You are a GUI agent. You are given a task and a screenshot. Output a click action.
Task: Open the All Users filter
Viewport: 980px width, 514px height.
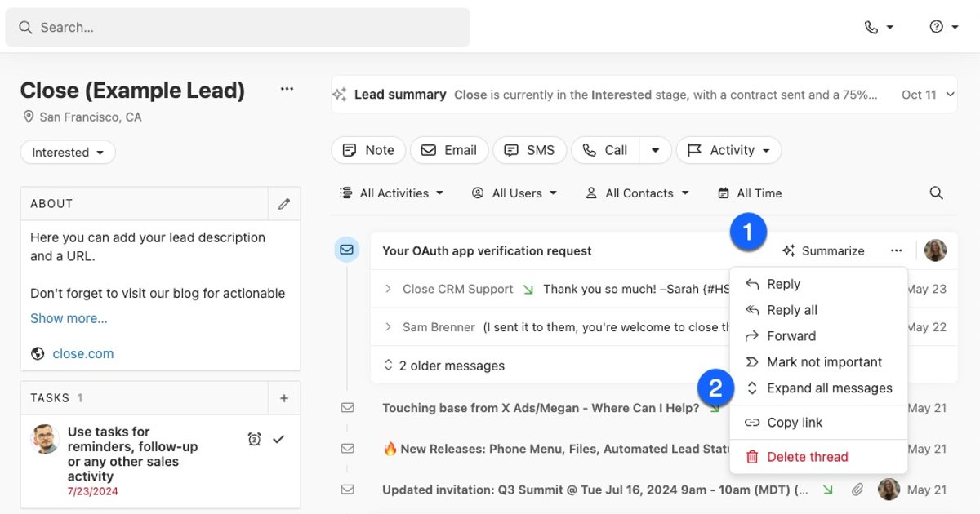point(514,193)
